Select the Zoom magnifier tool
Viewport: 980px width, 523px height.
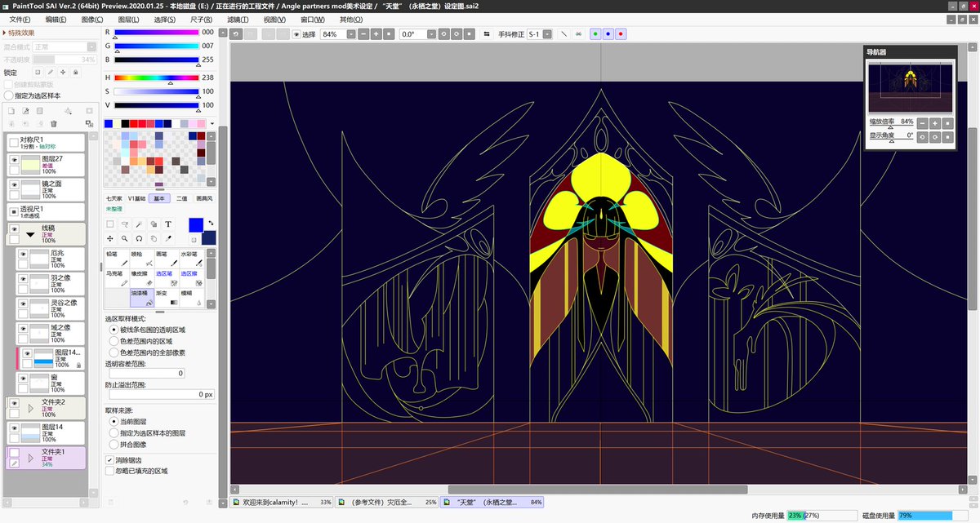point(124,238)
